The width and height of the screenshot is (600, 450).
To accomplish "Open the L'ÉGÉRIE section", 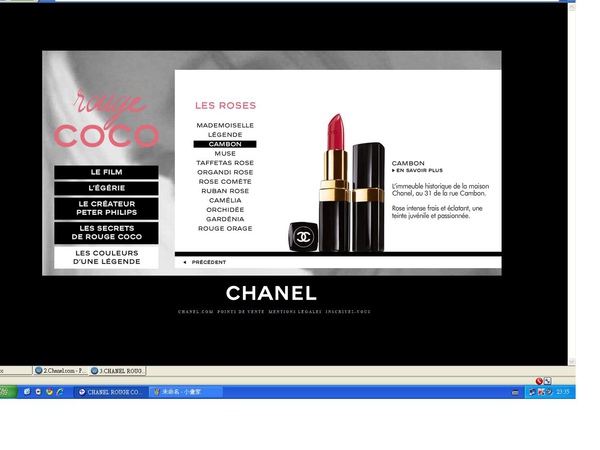I will click(106, 188).
